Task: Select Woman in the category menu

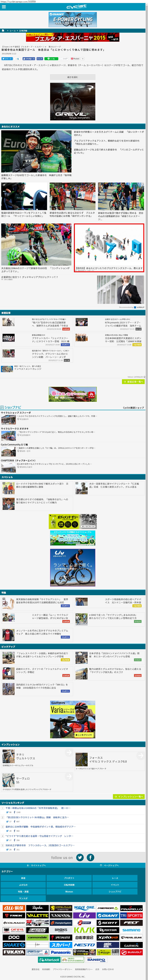Action: (x=69, y=891)
